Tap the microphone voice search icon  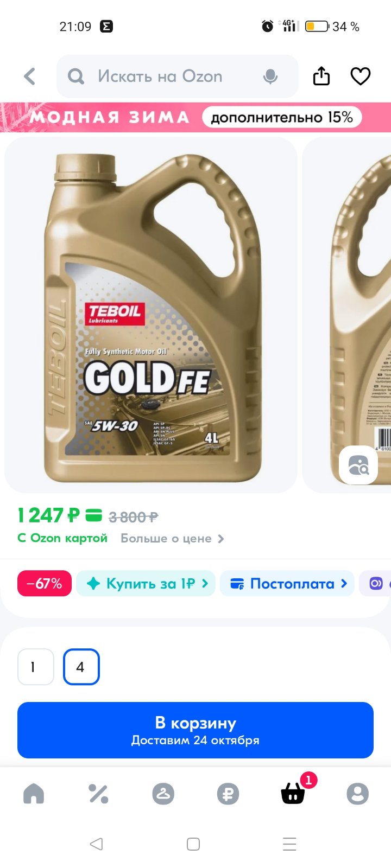pos(270,76)
